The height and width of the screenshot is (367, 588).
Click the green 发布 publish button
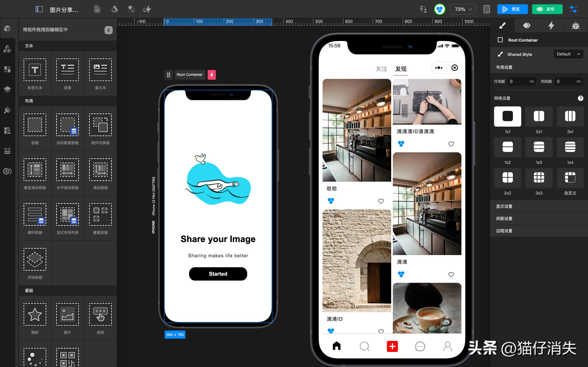(x=547, y=9)
